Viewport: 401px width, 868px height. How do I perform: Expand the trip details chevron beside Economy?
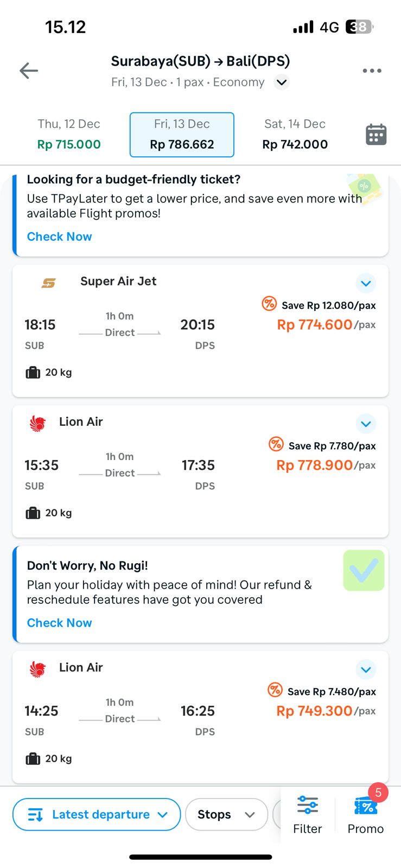(x=281, y=82)
